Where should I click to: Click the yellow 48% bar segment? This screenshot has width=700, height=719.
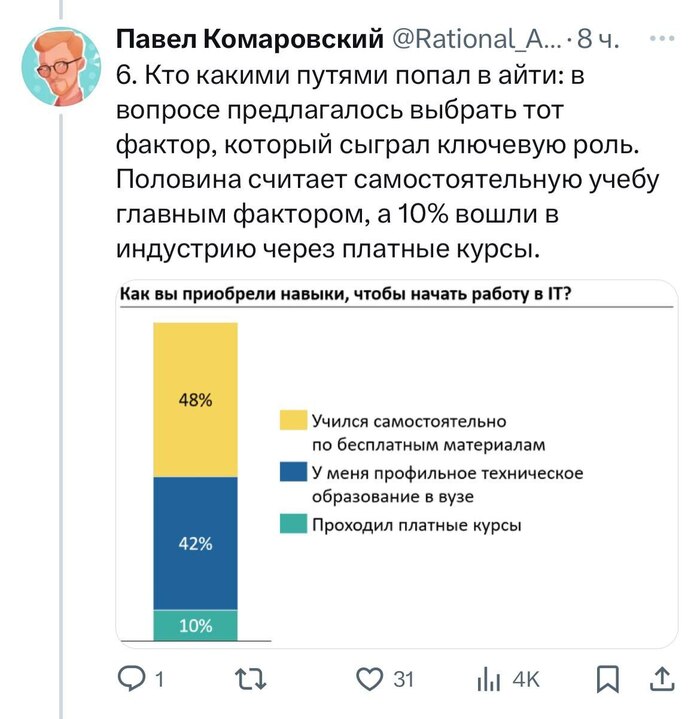click(x=195, y=400)
